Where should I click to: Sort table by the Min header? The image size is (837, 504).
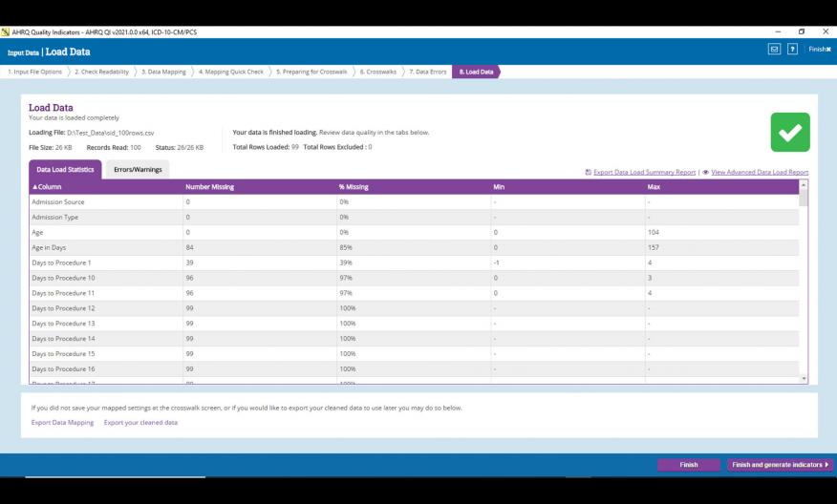(499, 187)
